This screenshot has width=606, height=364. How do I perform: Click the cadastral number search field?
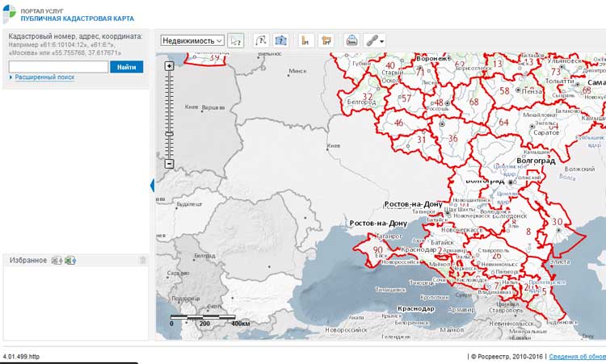58,67
